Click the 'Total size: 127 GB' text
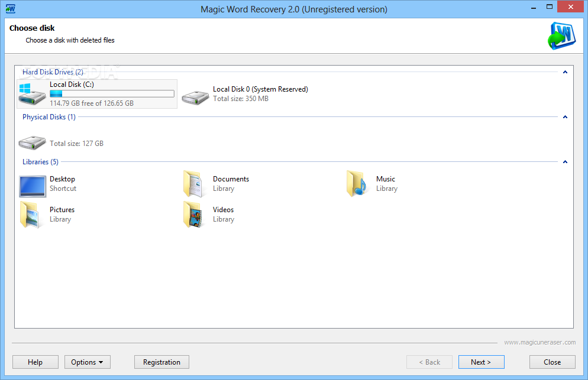The width and height of the screenshot is (588, 380). coord(76,144)
